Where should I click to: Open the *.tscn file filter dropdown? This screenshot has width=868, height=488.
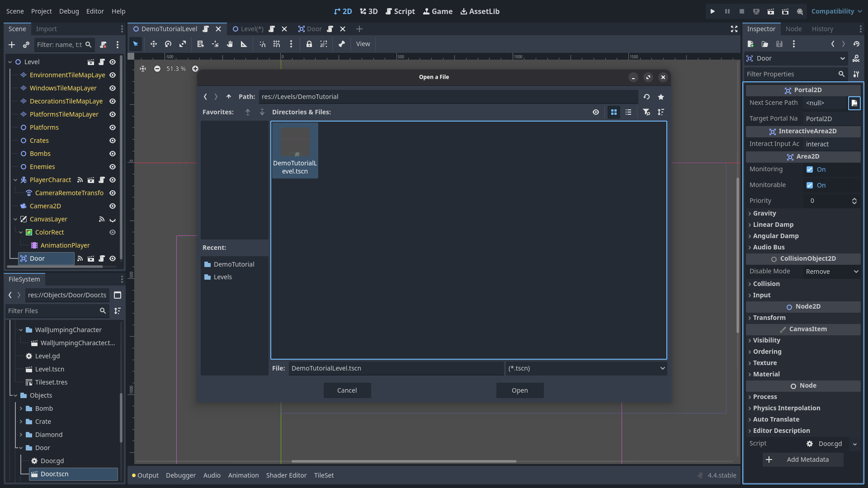click(x=586, y=368)
